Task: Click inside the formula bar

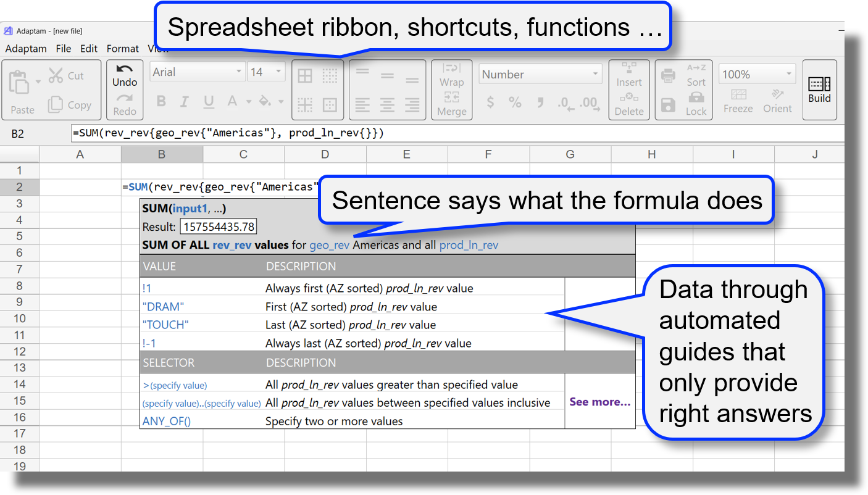Action: click(x=432, y=133)
